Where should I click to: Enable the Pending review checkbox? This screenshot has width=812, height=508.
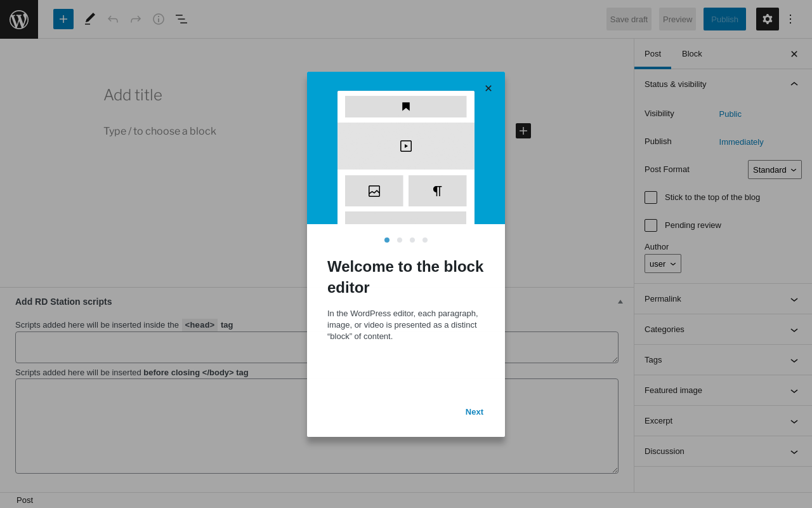coord(651,225)
